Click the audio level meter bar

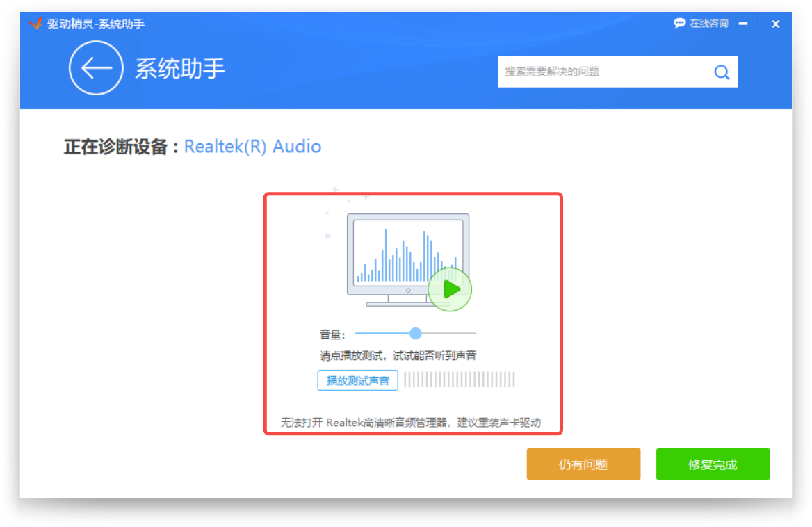pyautogui.click(x=460, y=380)
